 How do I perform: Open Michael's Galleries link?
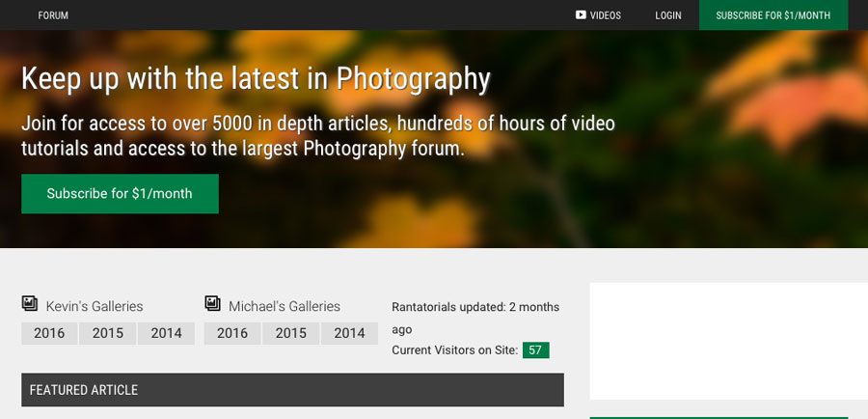point(284,306)
